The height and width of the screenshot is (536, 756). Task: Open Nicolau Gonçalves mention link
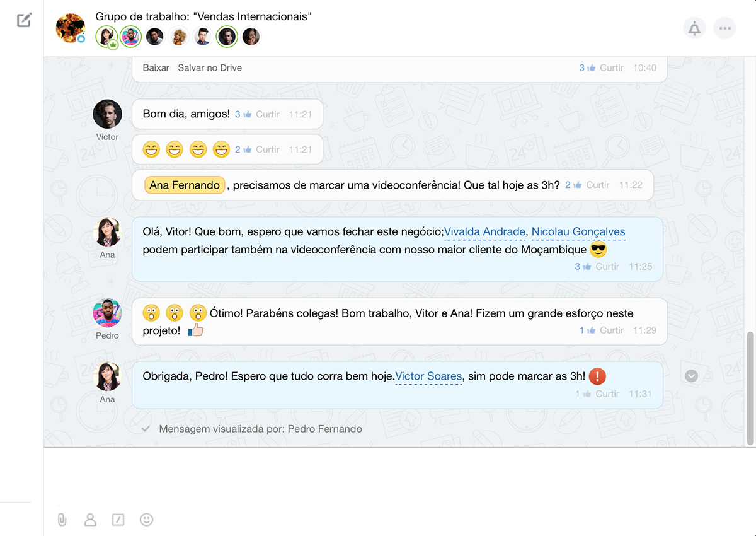pos(578,232)
